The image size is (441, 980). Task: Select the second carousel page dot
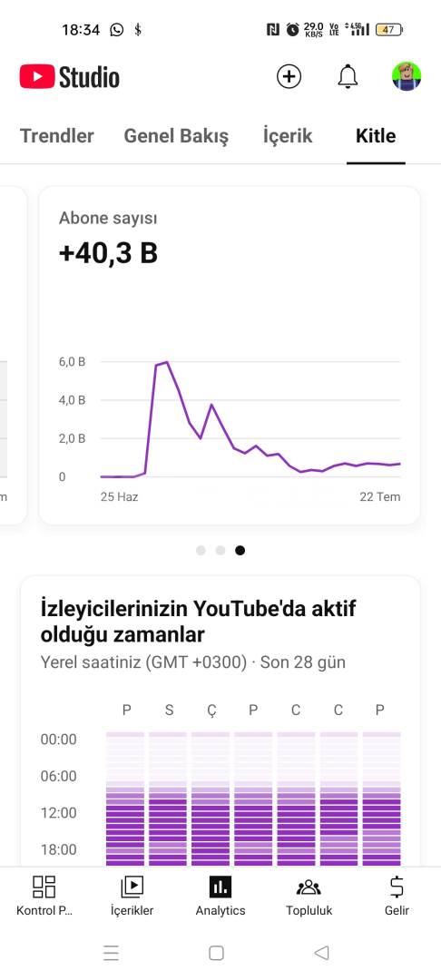coord(220,550)
